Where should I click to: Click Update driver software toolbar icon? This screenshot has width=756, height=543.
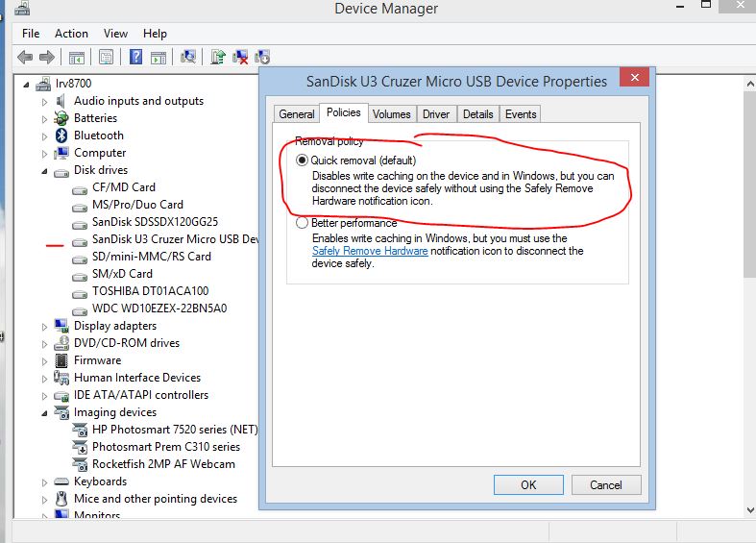(x=218, y=57)
